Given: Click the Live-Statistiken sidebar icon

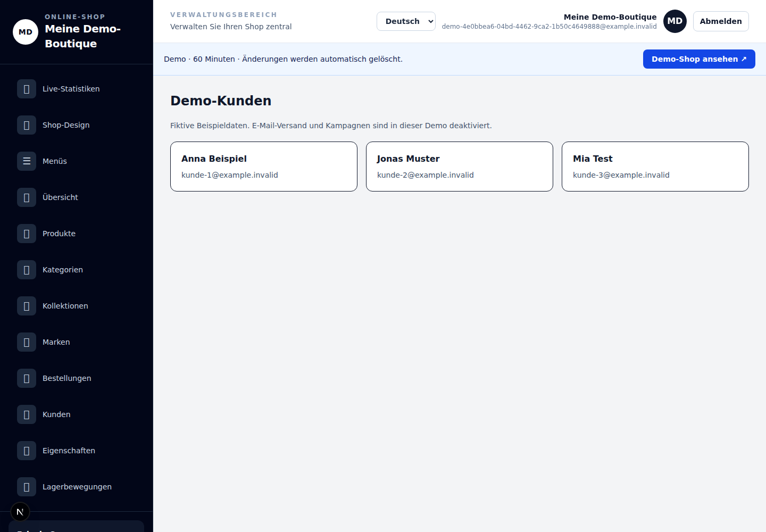Looking at the screenshot, I should [27, 89].
